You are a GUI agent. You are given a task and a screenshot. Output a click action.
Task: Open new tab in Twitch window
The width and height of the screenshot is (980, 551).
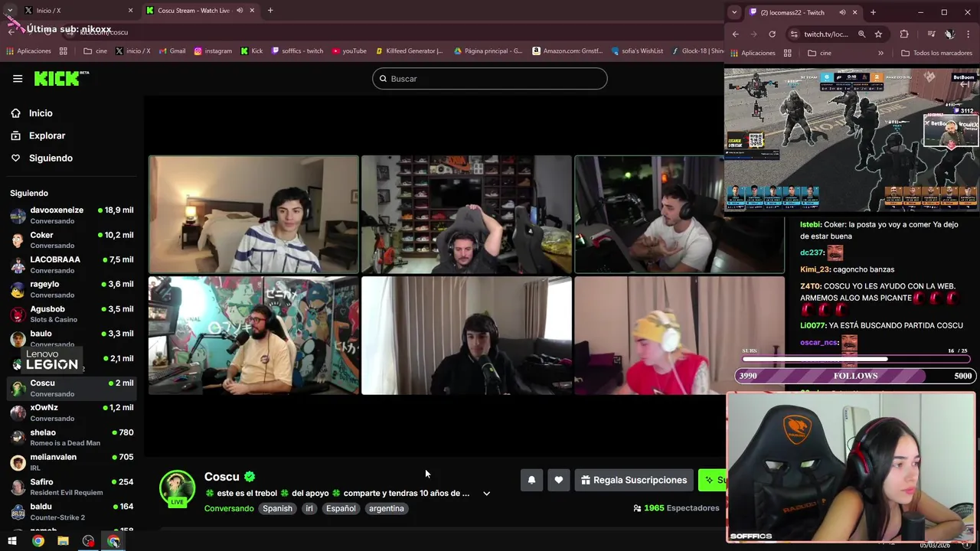[873, 12]
